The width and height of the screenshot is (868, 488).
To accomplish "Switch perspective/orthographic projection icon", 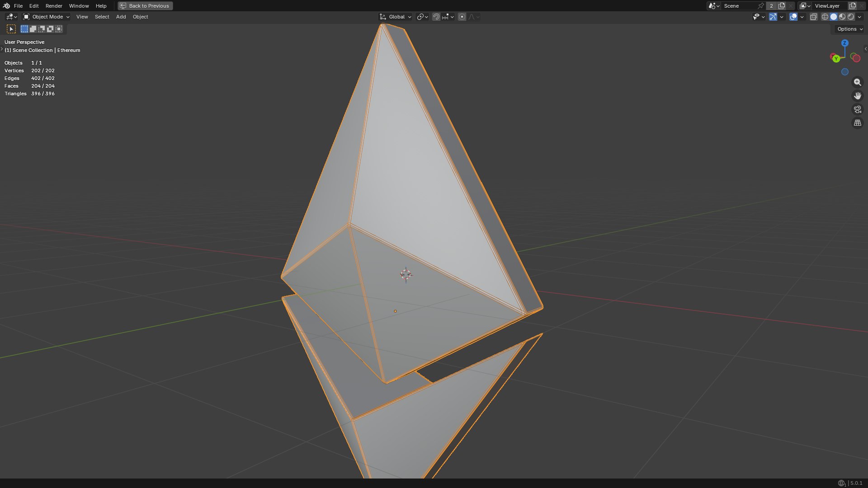I will (x=857, y=123).
